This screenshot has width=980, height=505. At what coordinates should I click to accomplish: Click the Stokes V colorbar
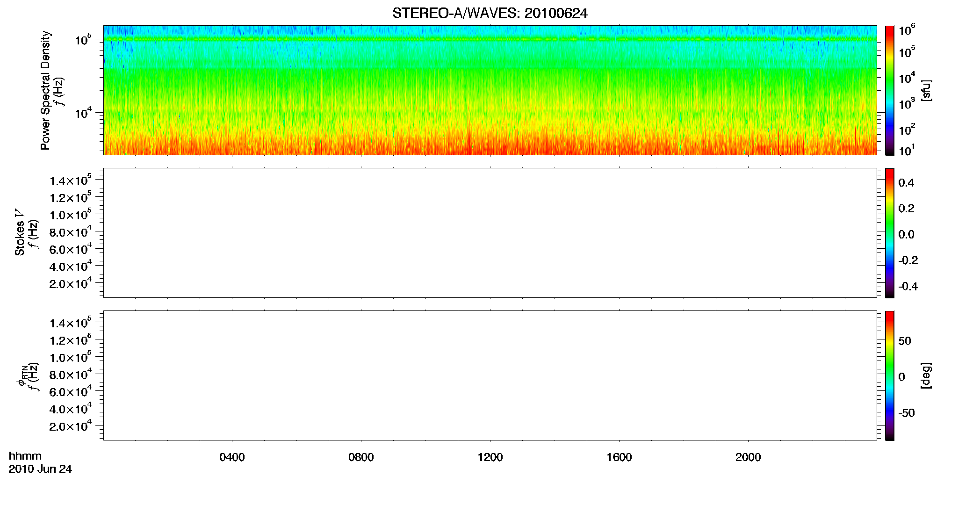pyautogui.click(x=890, y=232)
